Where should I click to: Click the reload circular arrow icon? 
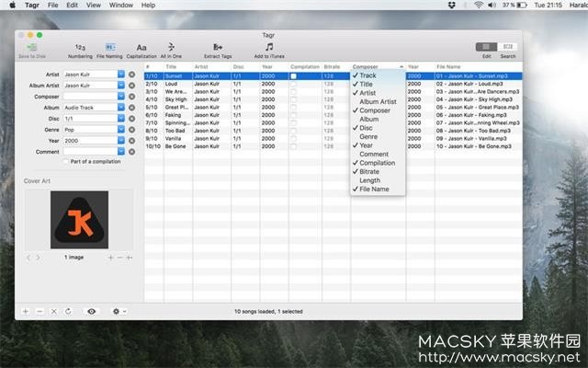(68, 311)
